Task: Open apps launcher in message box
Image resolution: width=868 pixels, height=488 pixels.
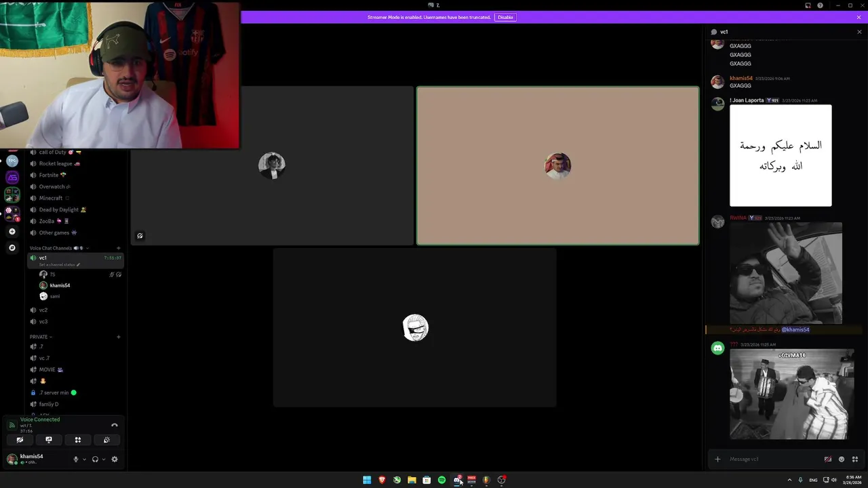Action: (855, 459)
